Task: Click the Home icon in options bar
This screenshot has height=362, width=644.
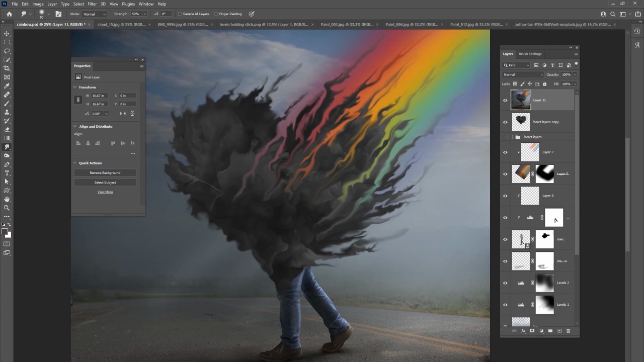Action: (x=9, y=14)
